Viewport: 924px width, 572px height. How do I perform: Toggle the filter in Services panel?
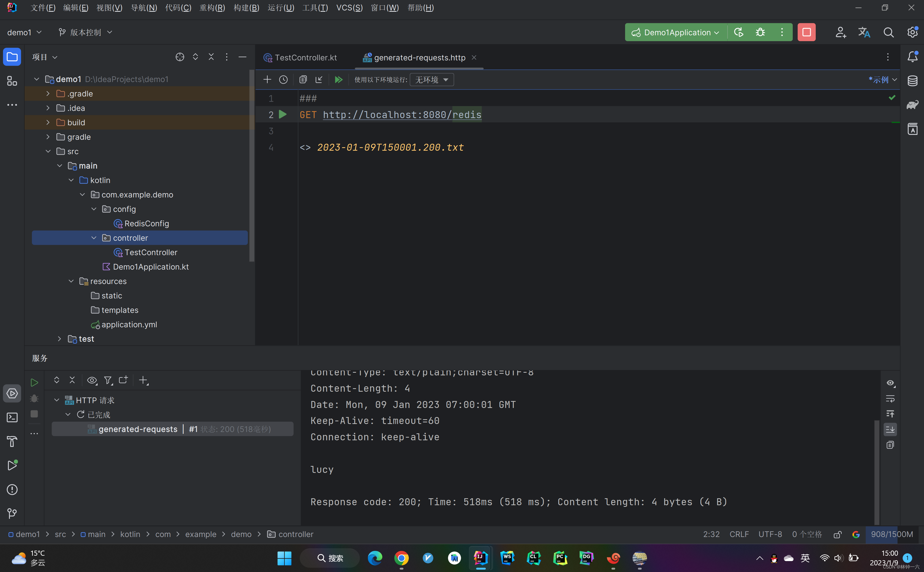coord(108,380)
